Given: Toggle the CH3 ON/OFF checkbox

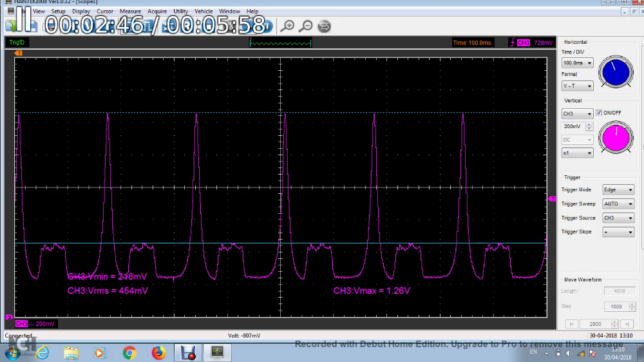Looking at the screenshot, I should coord(599,113).
